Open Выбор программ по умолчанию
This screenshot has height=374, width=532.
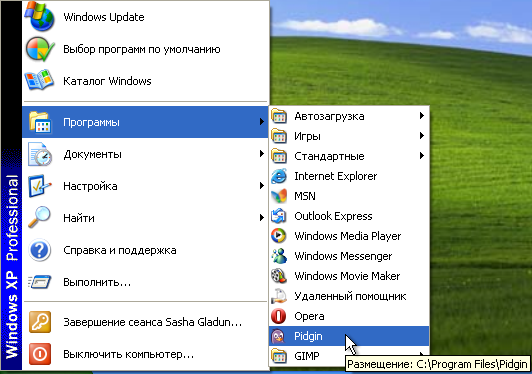pos(146,49)
